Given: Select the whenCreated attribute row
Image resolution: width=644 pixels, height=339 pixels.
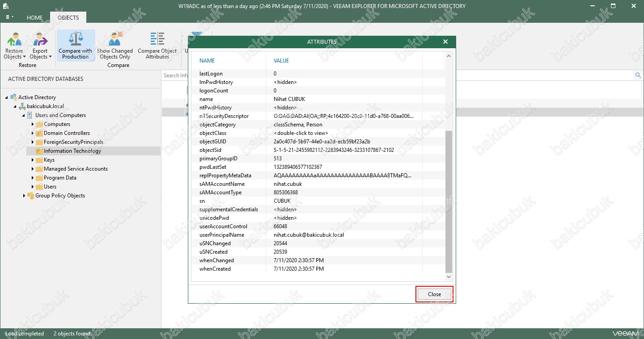Looking at the screenshot, I should pyautogui.click(x=318, y=269).
